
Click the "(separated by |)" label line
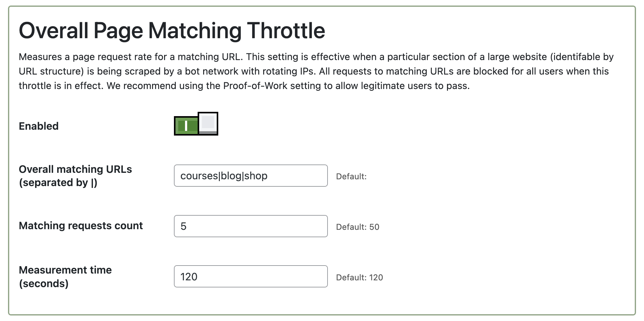pos(58,183)
